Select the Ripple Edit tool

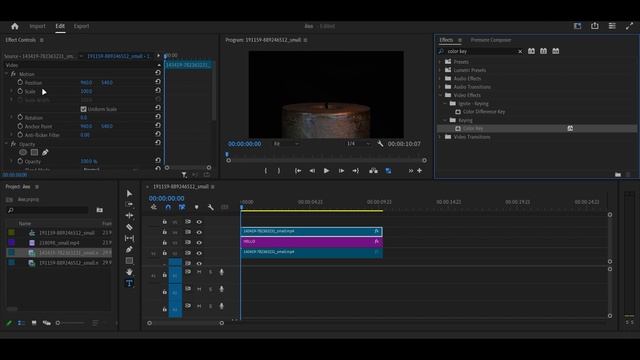(129, 215)
